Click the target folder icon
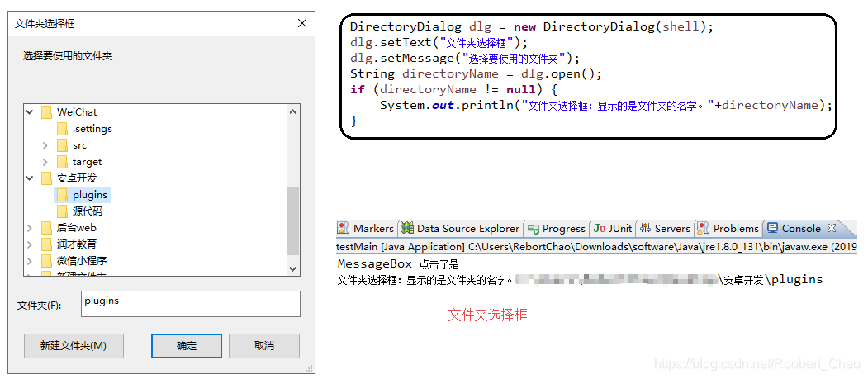The height and width of the screenshot is (379, 868). [62, 162]
